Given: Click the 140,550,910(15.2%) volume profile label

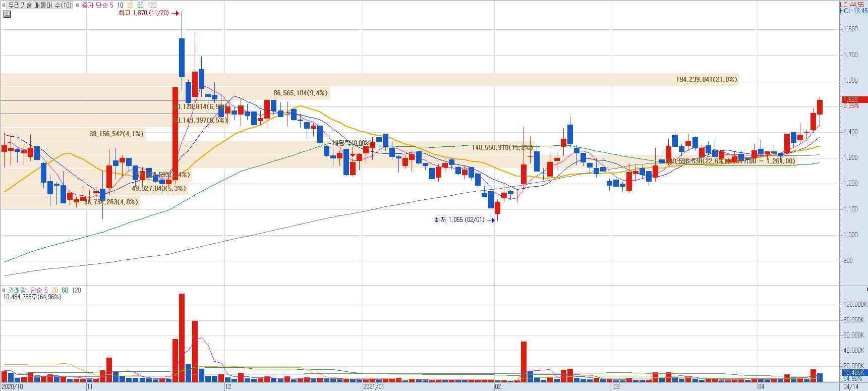Looking at the screenshot, I should coord(502,147).
